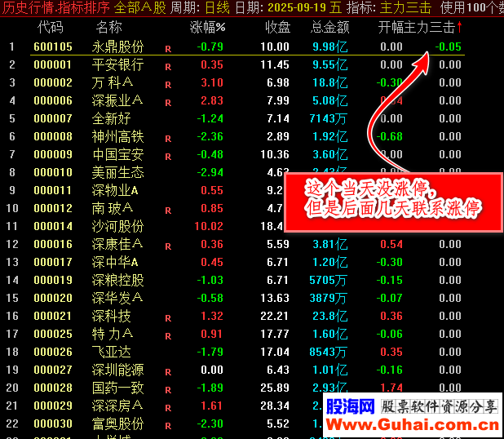Click the R marker on 深科技 row
This screenshot has width=504, height=439.
click(168, 317)
